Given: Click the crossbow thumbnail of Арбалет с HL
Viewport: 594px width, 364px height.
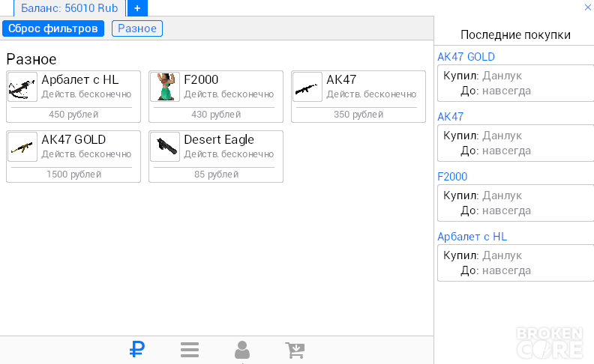Looking at the screenshot, I should point(22,87).
